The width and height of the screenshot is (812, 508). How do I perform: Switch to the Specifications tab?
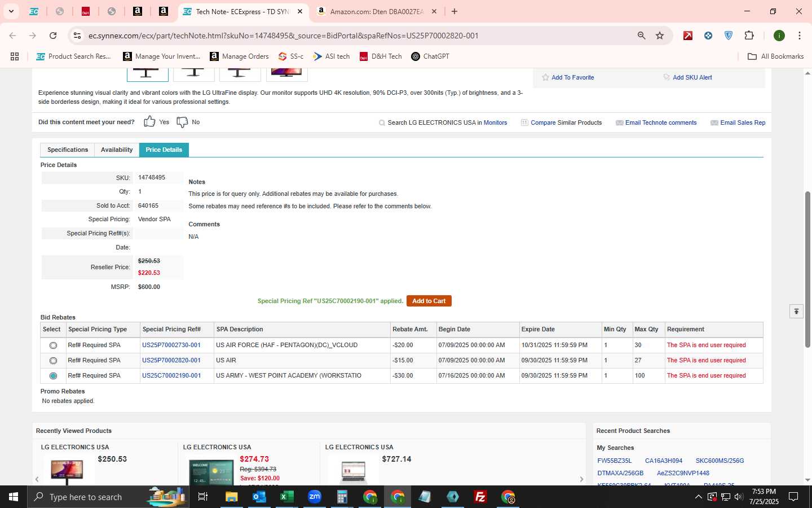(68, 150)
